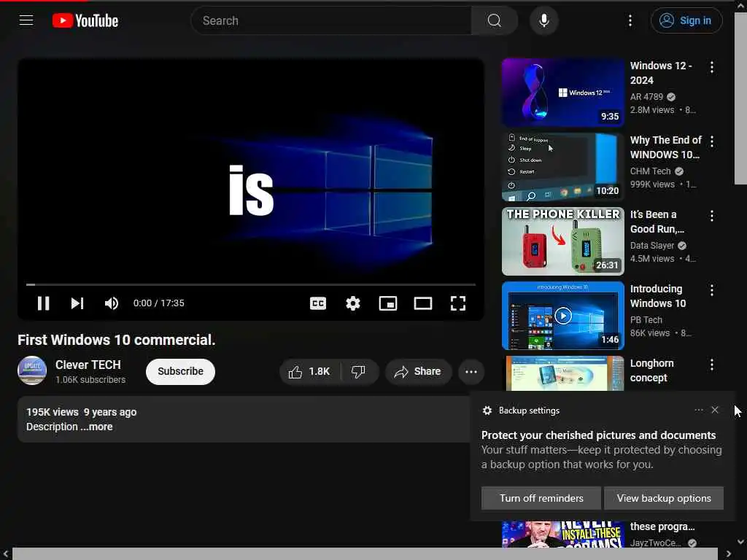Open Backup settings notification more options
This screenshot has width=747, height=560.
pyautogui.click(x=698, y=410)
